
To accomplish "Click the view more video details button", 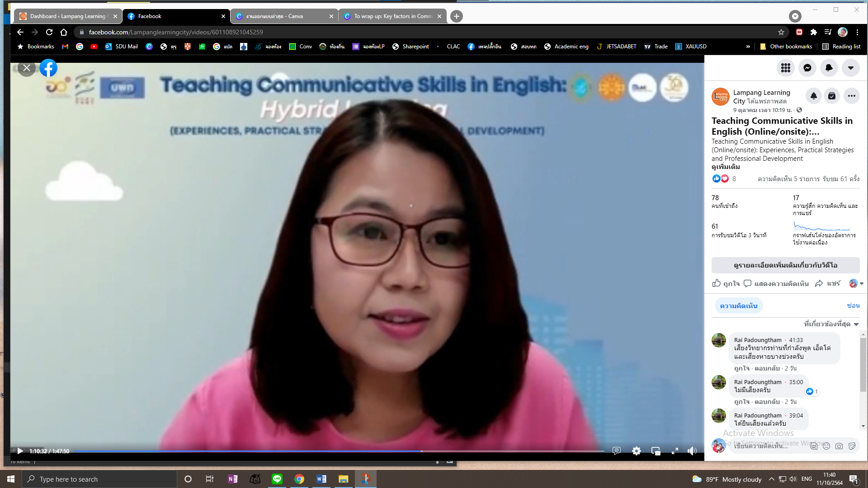I will (785, 265).
